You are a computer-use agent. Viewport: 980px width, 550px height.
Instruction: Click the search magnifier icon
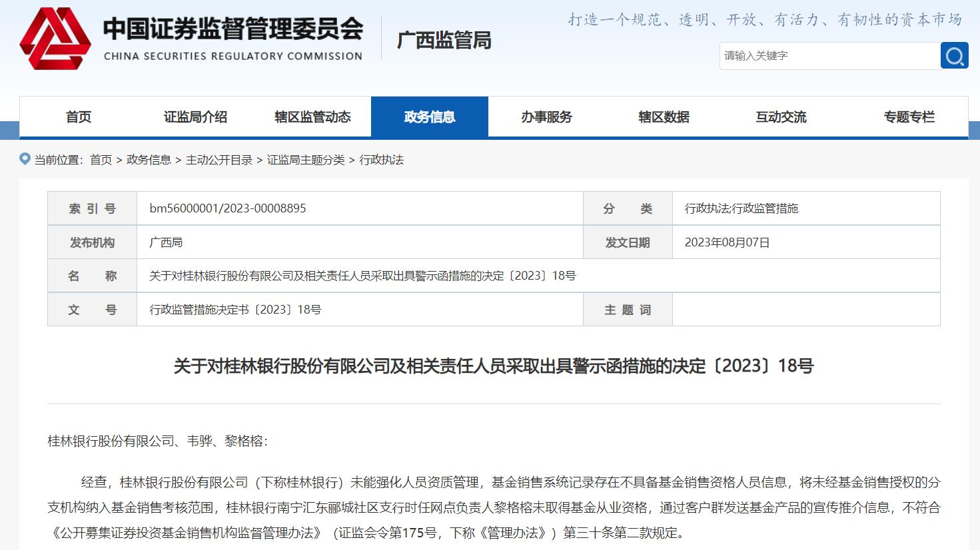955,56
